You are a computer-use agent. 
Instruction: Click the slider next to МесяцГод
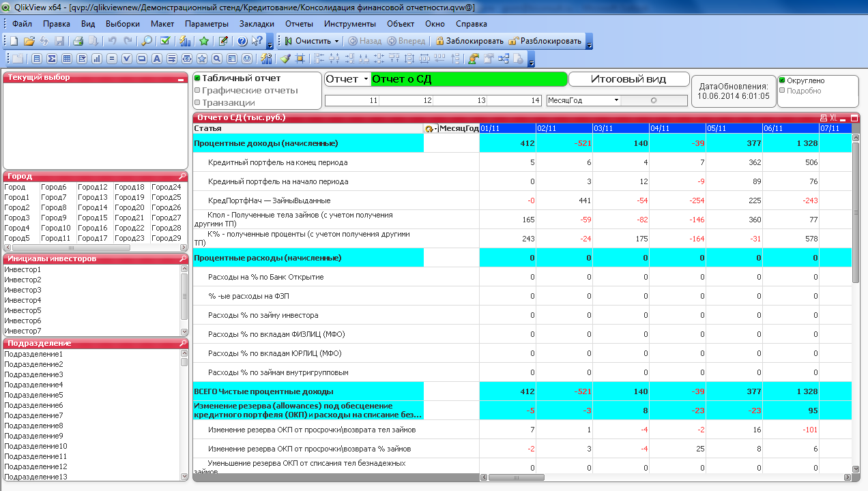[654, 100]
